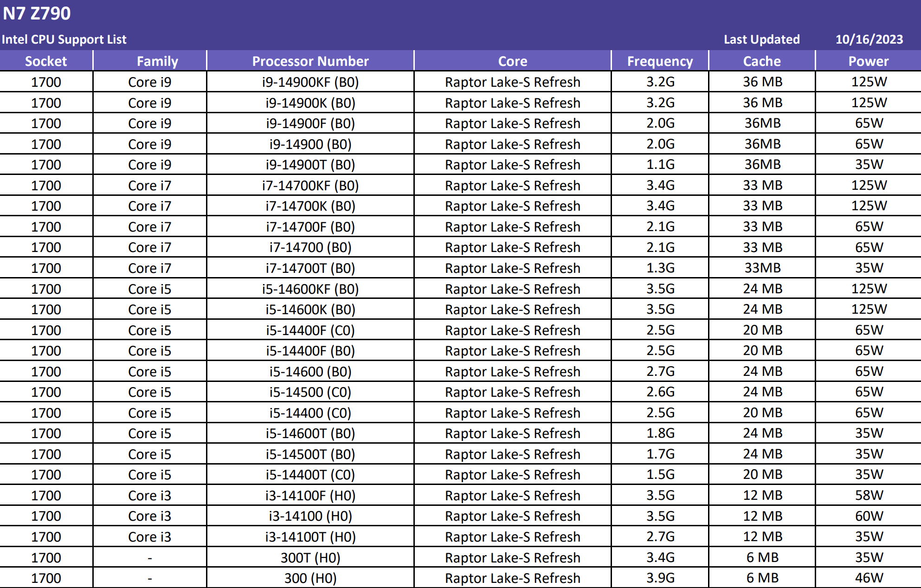
Task: Click Core i7 in i7-14700KF row
Action: (149, 186)
